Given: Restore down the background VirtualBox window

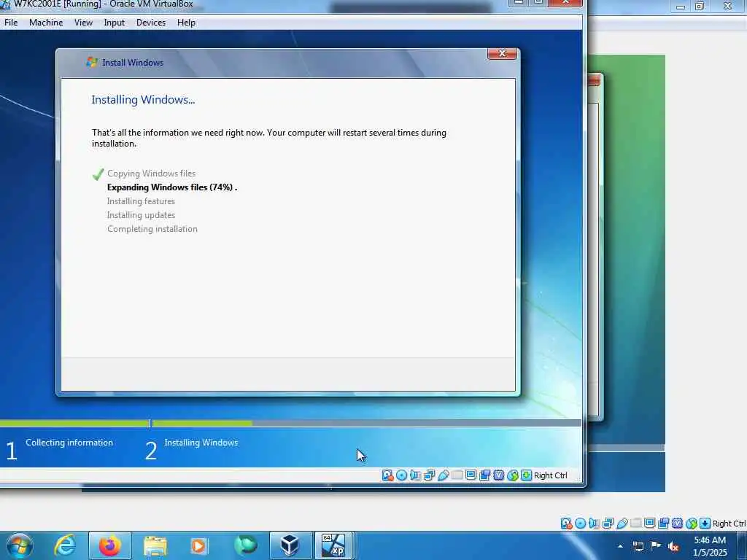Looking at the screenshot, I should 700,6.
